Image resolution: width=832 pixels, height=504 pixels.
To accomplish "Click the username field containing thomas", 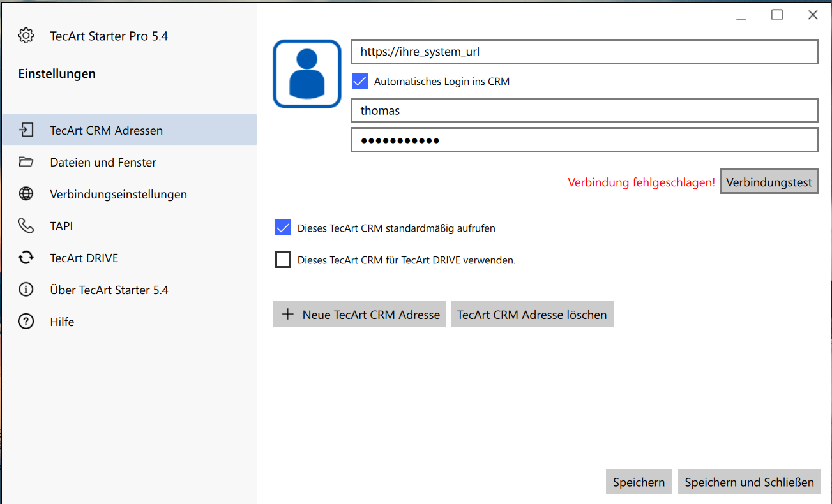I will pos(584,110).
